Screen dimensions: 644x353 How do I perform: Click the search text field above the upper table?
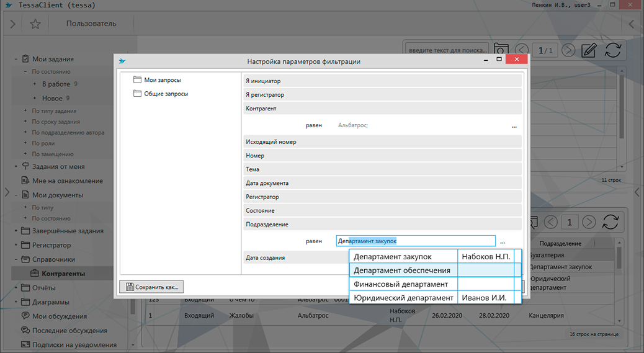coord(445,50)
